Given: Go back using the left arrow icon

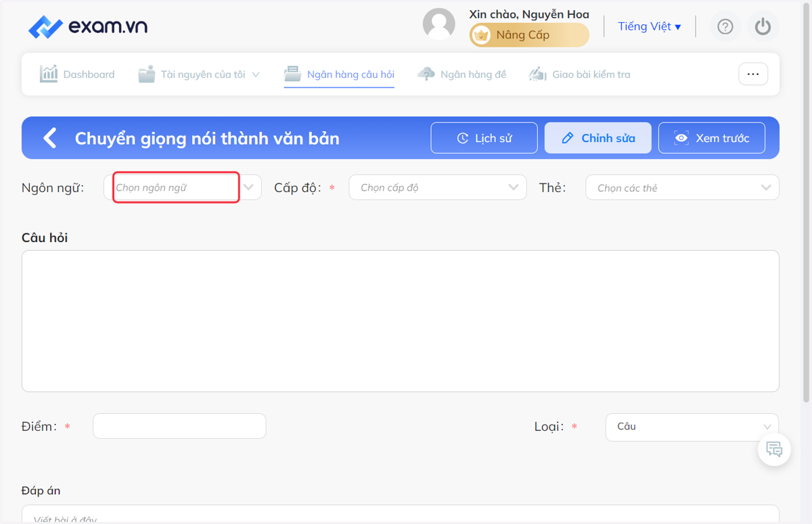Looking at the screenshot, I should point(50,138).
